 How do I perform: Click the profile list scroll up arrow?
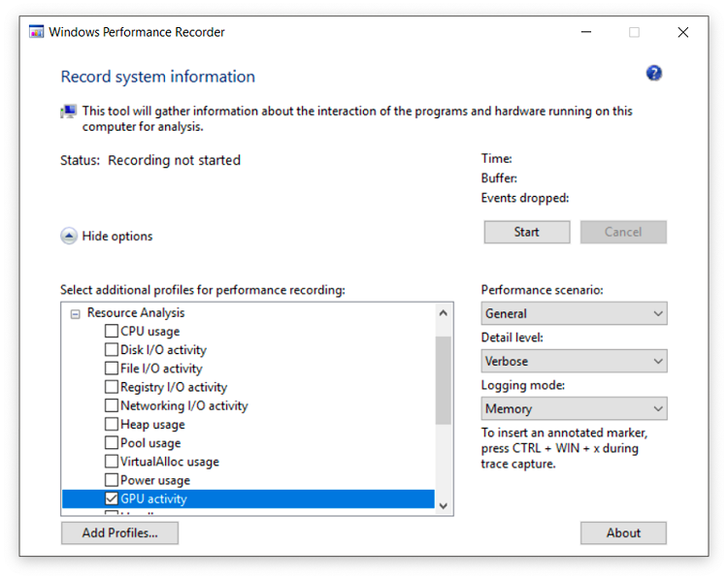tap(444, 313)
